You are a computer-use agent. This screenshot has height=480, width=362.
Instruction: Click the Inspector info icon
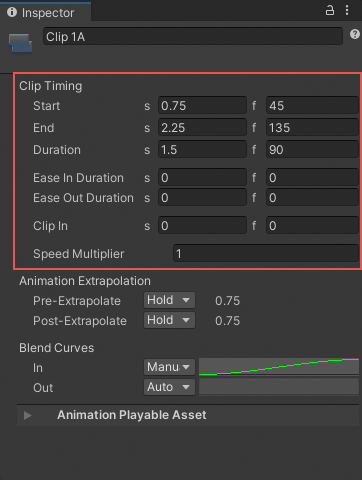[x=12, y=12]
